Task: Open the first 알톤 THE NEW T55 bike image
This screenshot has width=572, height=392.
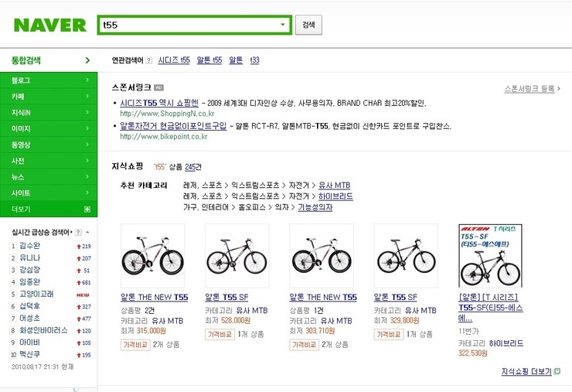Action: (x=153, y=256)
